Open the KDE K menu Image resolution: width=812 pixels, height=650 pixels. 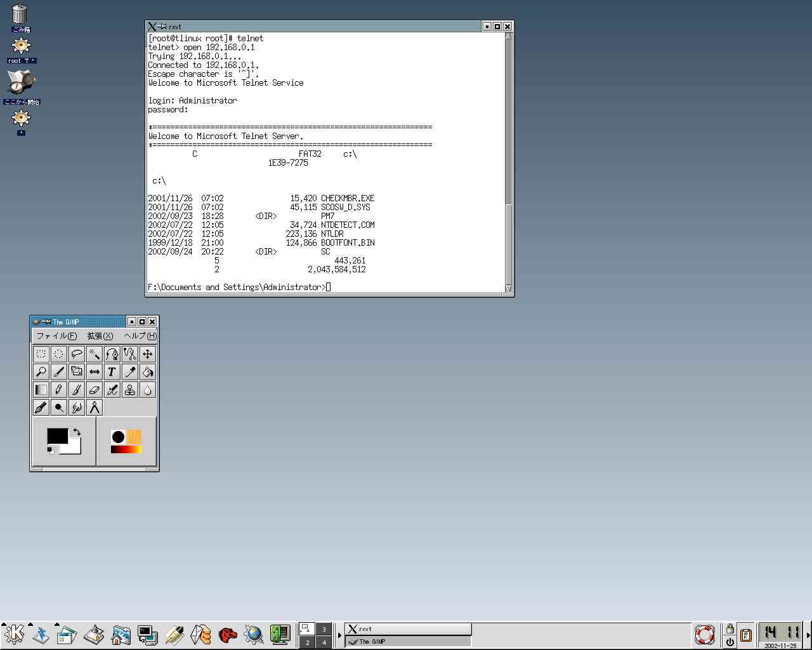[x=14, y=634]
